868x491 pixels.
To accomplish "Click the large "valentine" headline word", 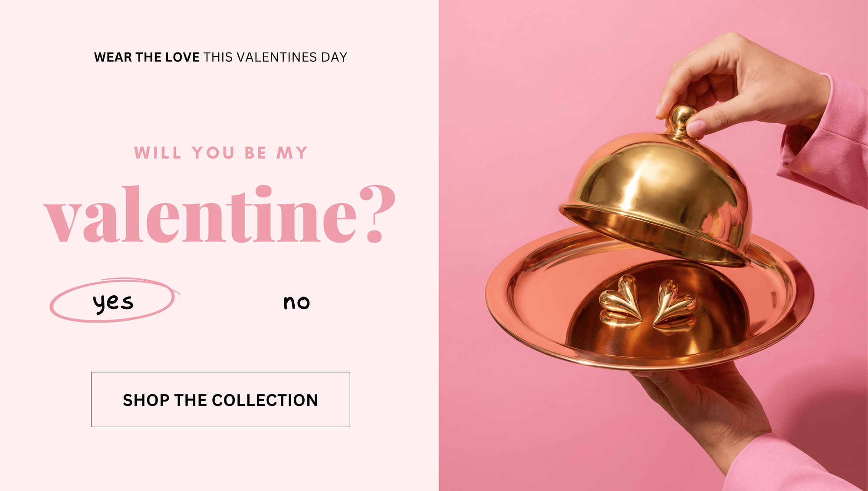I will [x=200, y=215].
